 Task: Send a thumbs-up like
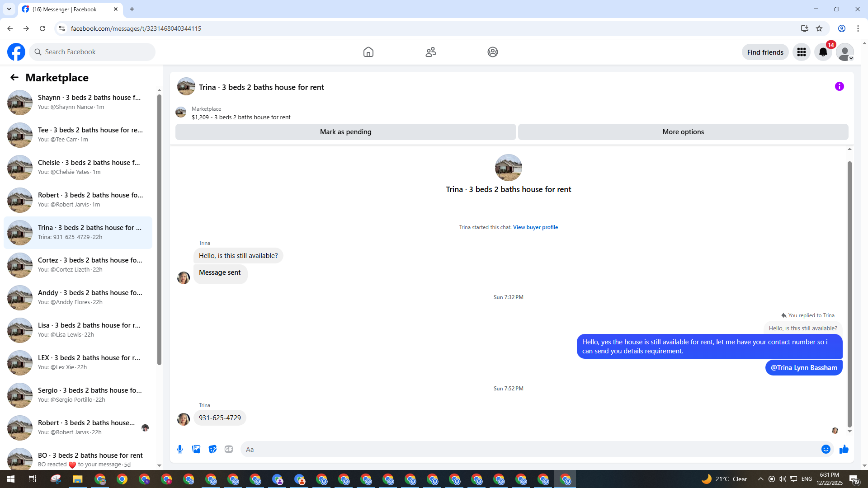point(844,449)
